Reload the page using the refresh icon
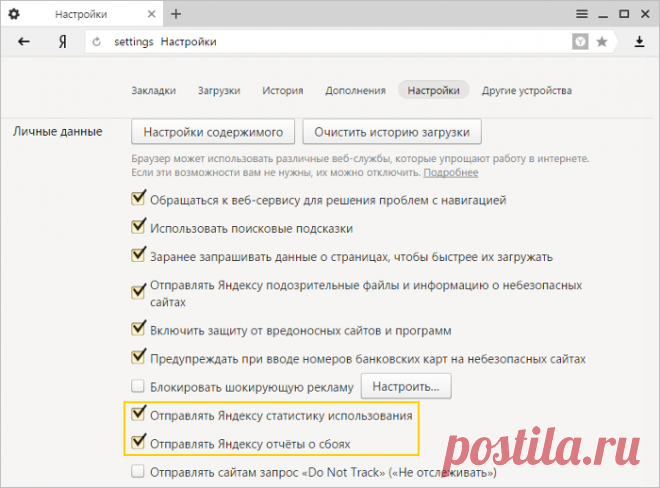 (x=96, y=42)
